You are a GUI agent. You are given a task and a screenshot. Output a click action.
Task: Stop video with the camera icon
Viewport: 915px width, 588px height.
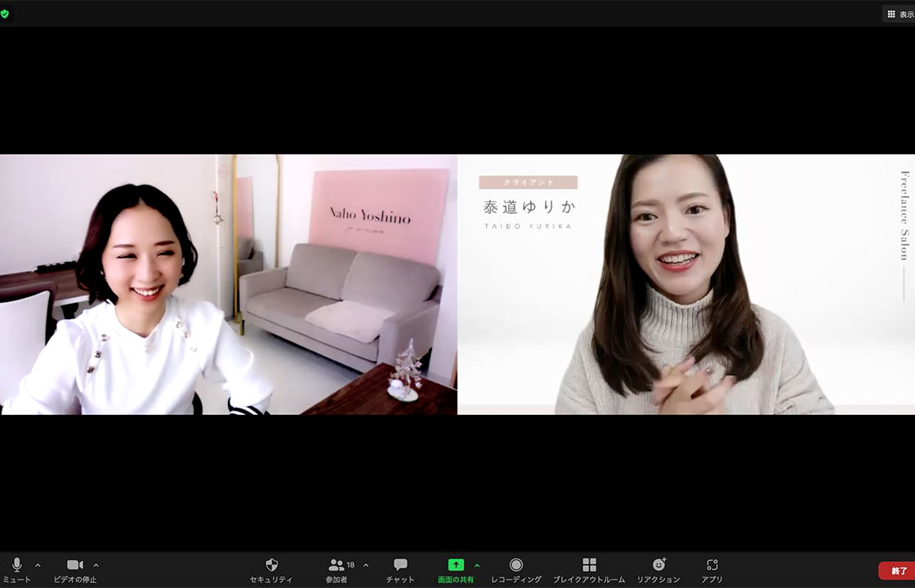click(x=75, y=565)
